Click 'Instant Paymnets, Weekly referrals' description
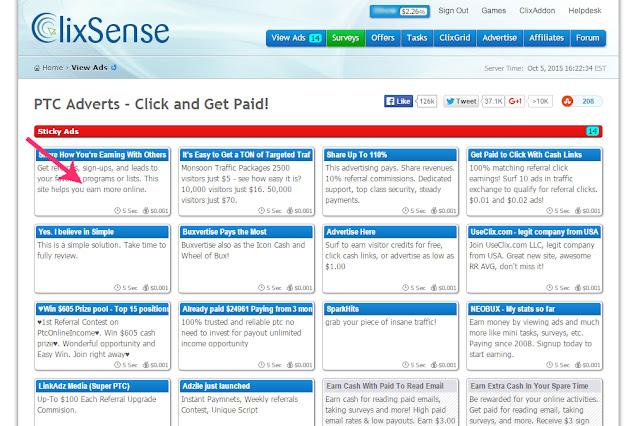Image resolution: width=640 pixels, height=426 pixels. (240, 399)
